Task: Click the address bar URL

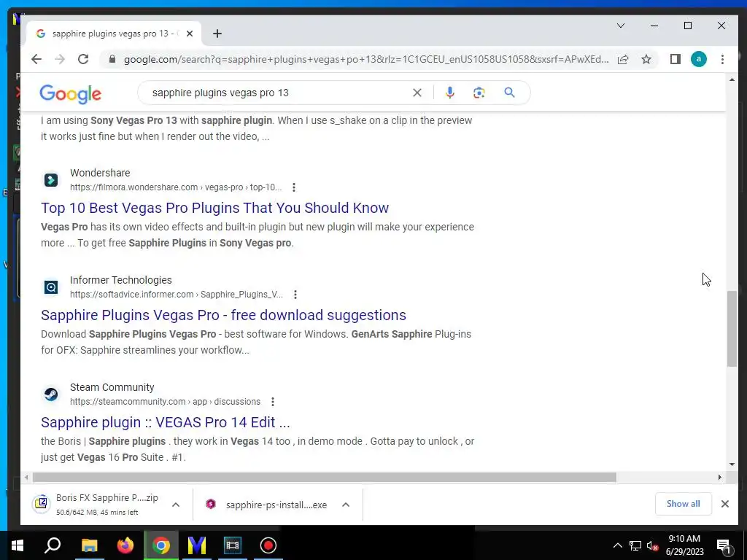Action: coord(366,59)
